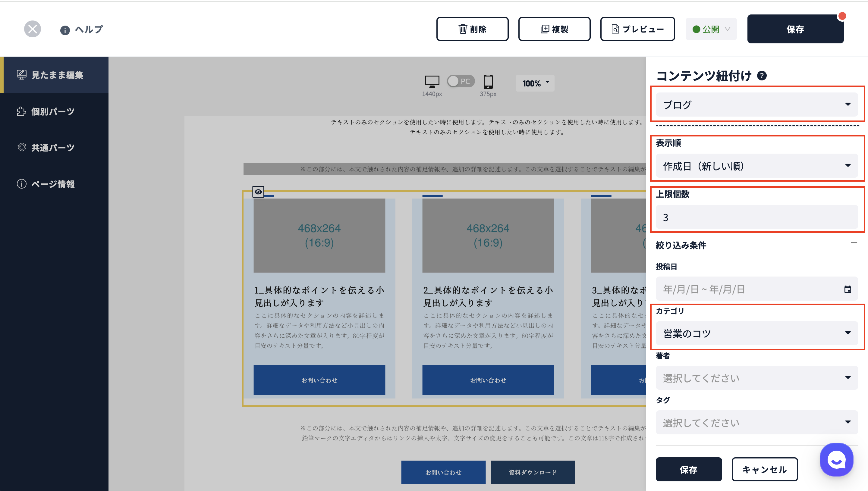Click the duplicate icon in 複製 button
This screenshot has width=868, height=491.
pyautogui.click(x=545, y=29)
